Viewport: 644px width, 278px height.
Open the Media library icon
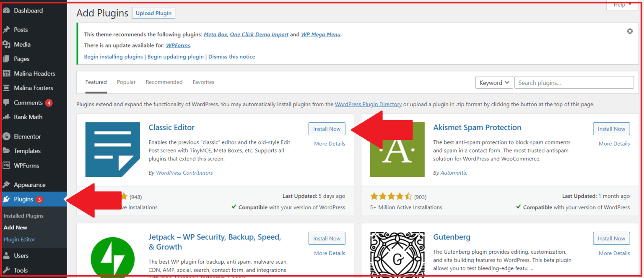6,45
